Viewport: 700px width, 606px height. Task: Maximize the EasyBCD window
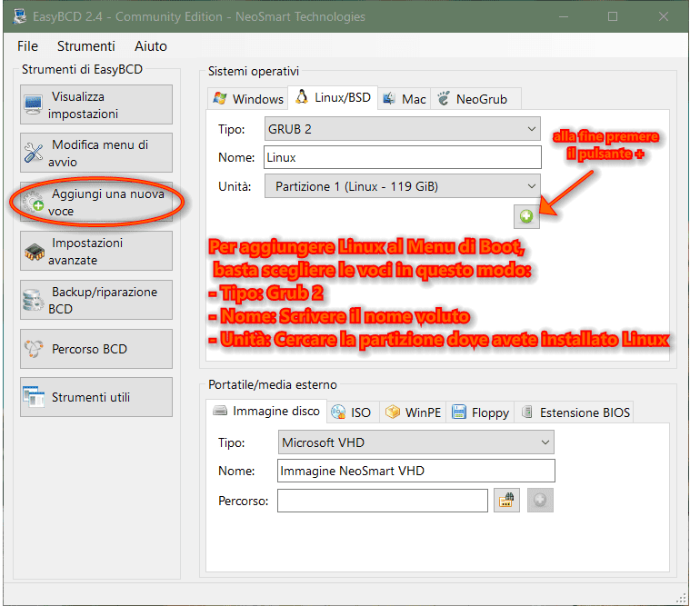point(613,16)
